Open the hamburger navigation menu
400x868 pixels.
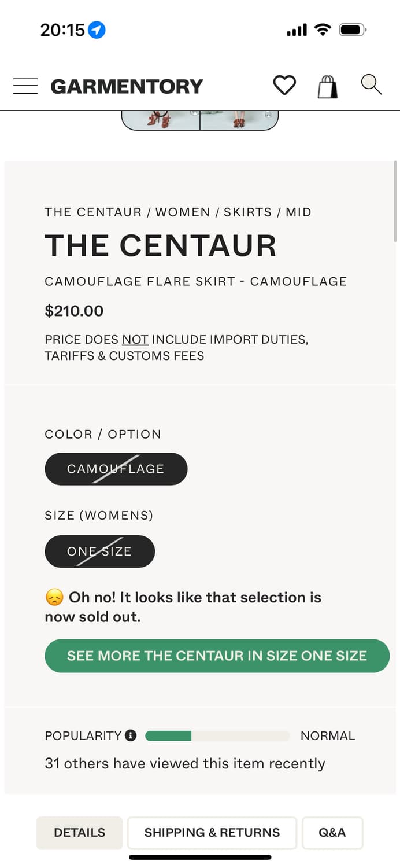coord(25,86)
